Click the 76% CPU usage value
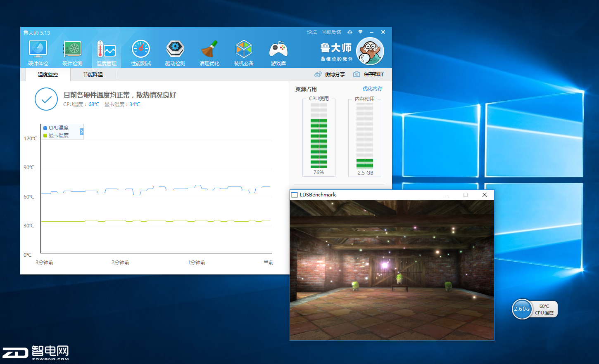This screenshot has width=599, height=364. 319,173
